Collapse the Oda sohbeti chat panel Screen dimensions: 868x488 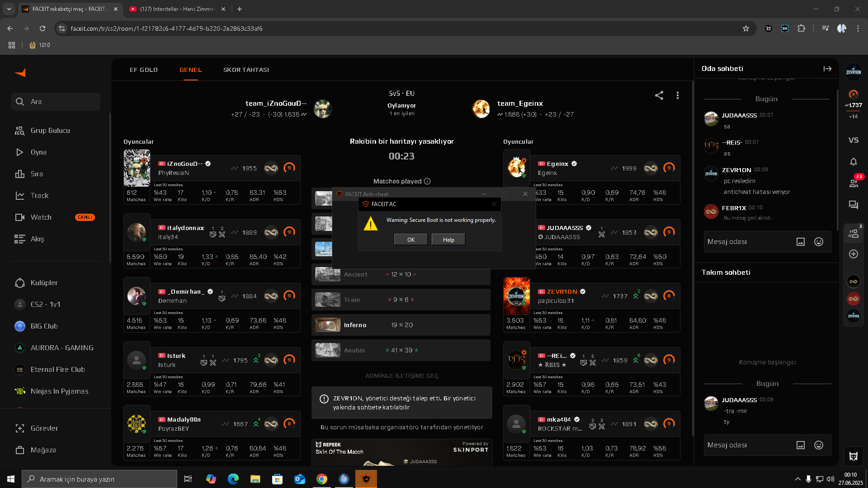pyautogui.click(x=827, y=69)
